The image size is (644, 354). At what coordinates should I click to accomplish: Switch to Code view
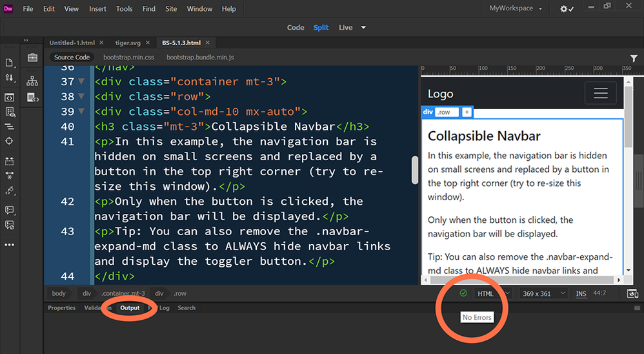pos(296,28)
